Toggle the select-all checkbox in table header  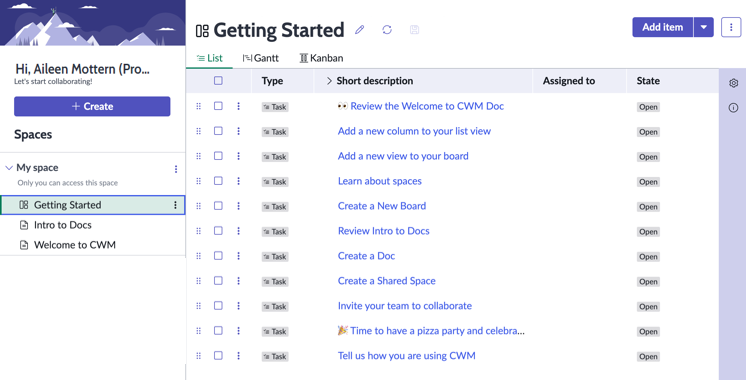click(x=218, y=80)
